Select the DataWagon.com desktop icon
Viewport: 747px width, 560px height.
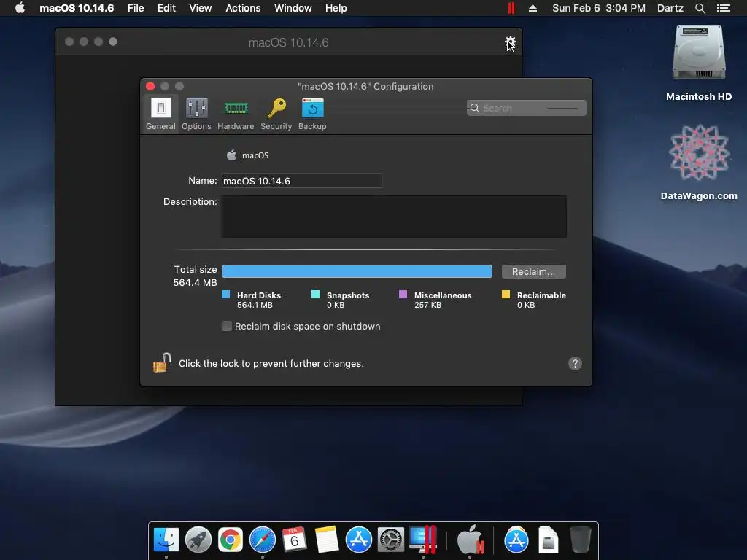pyautogui.click(x=699, y=163)
